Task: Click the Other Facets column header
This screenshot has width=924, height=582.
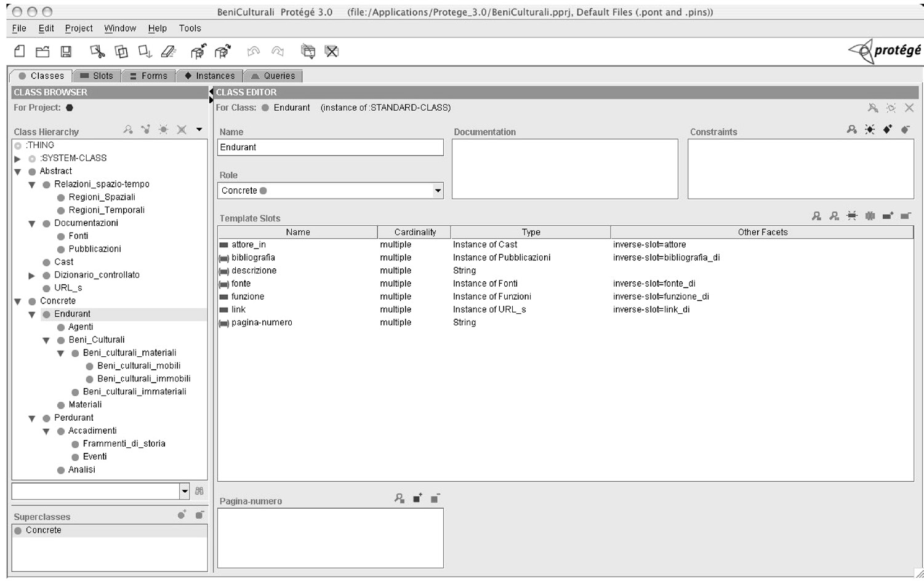Action: click(762, 232)
